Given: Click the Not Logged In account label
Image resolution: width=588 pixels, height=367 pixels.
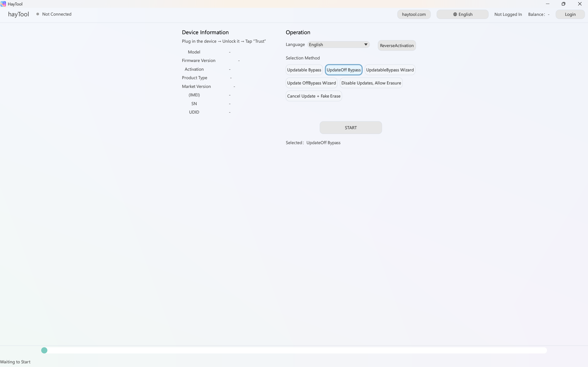Looking at the screenshot, I should 508,14.
